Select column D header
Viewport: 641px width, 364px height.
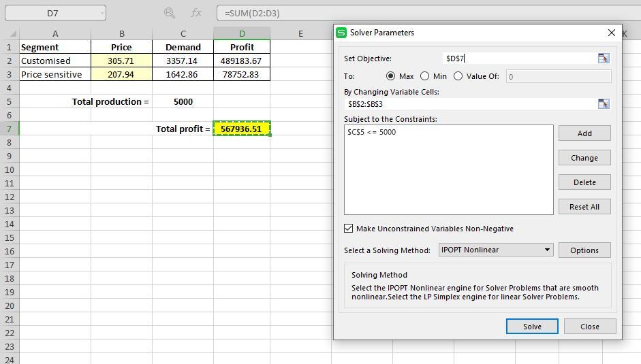click(242, 33)
